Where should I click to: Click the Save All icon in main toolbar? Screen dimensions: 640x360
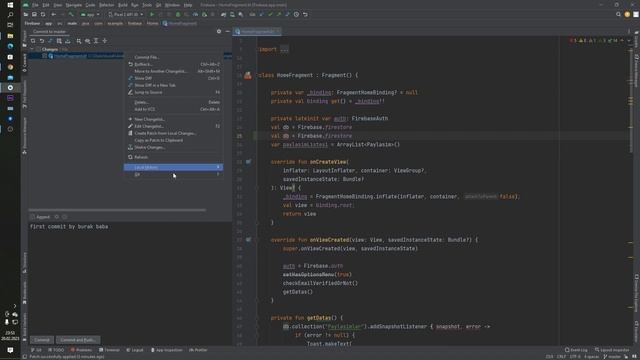click(34, 14)
